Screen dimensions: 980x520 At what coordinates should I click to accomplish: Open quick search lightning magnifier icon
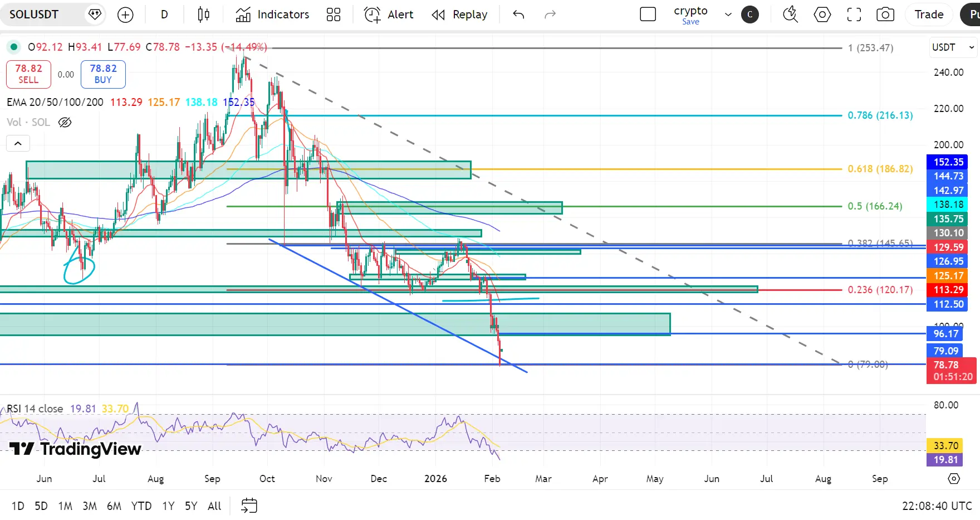coord(791,14)
